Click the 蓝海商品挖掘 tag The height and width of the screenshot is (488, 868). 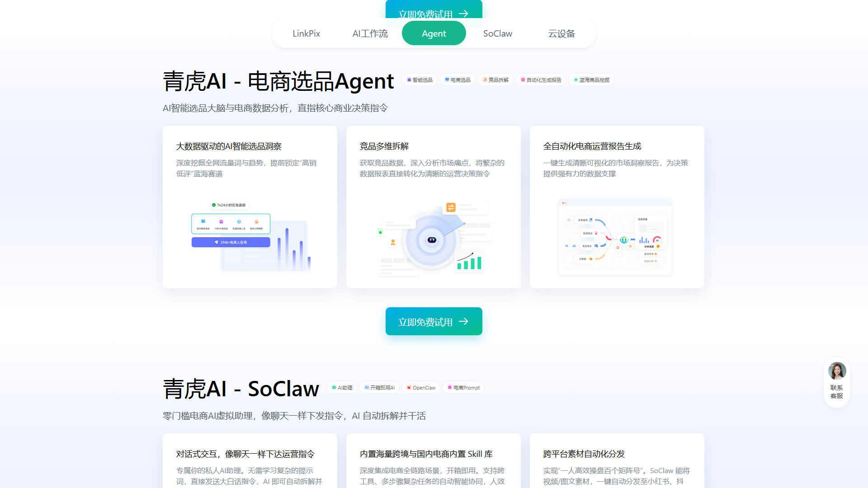[x=591, y=80]
